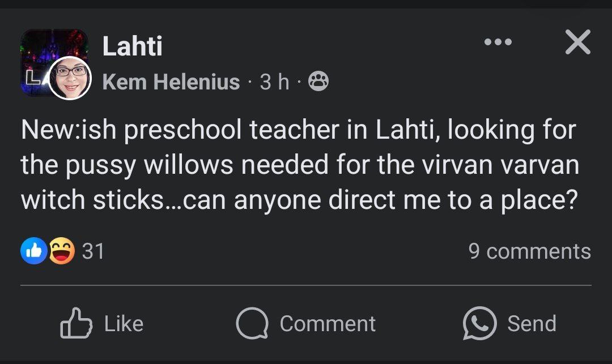The image size is (612, 364).
Task: Tap the thumbs-up outline Like icon
Action: point(76,324)
